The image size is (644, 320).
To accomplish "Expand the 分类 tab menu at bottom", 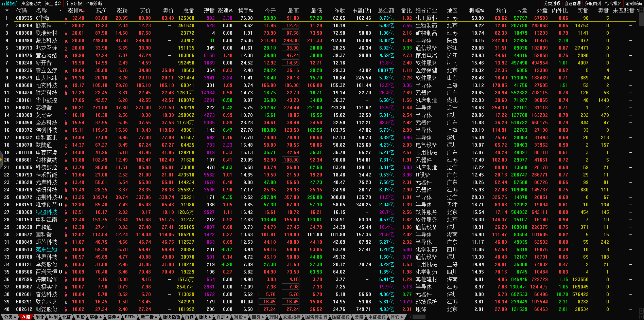I will click(10, 317).
